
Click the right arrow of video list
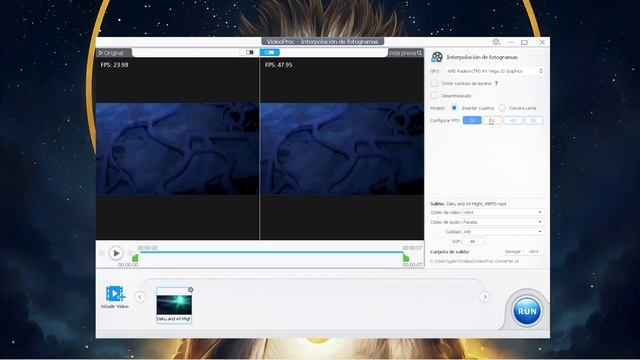(x=484, y=297)
